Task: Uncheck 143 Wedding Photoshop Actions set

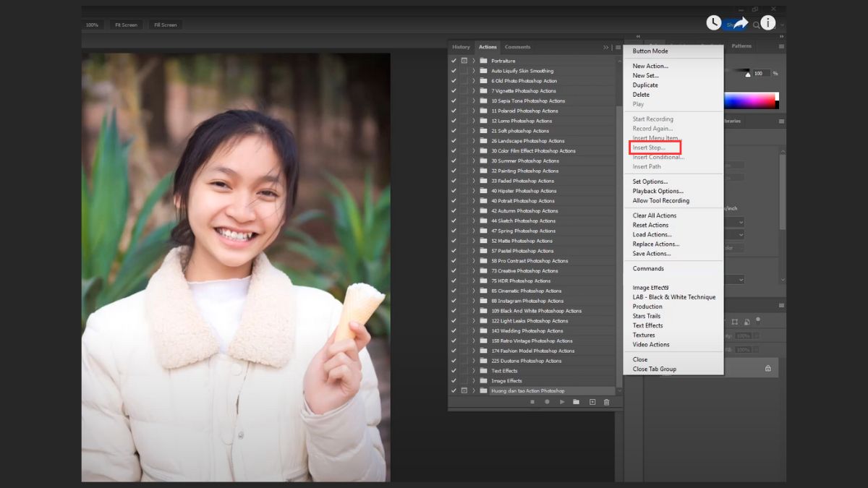Action: 454,330
